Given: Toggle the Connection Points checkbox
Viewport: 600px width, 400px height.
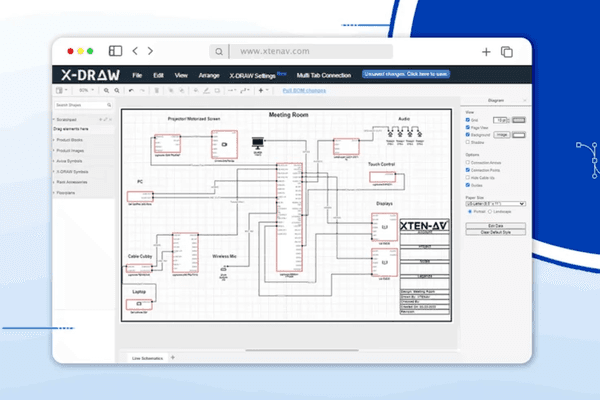Looking at the screenshot, I should coord(468,170).
